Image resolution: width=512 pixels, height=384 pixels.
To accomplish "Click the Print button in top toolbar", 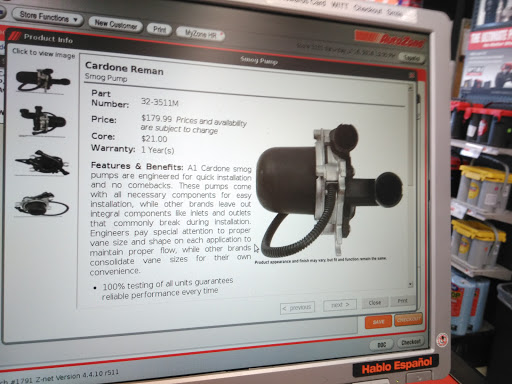I will tap(159, 29).
